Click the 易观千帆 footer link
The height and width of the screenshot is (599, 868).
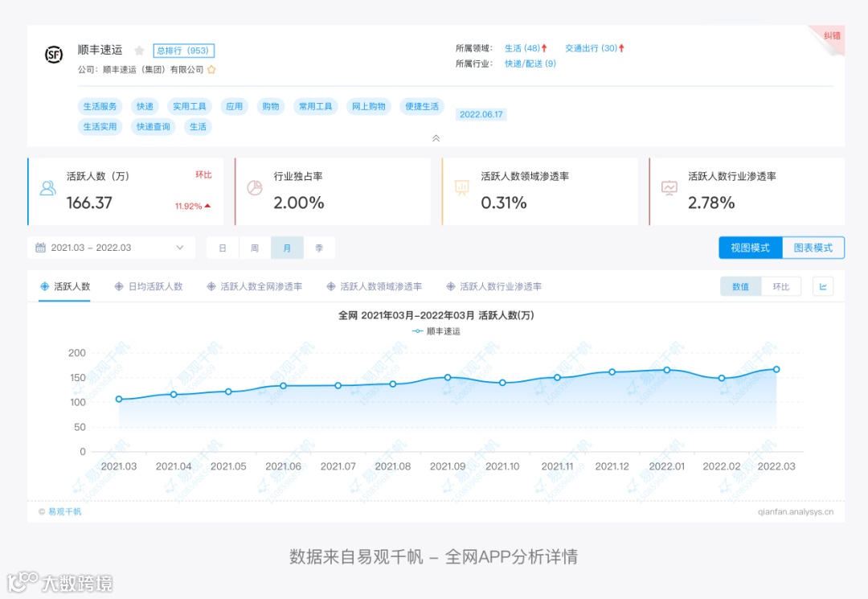coord(65,511)
